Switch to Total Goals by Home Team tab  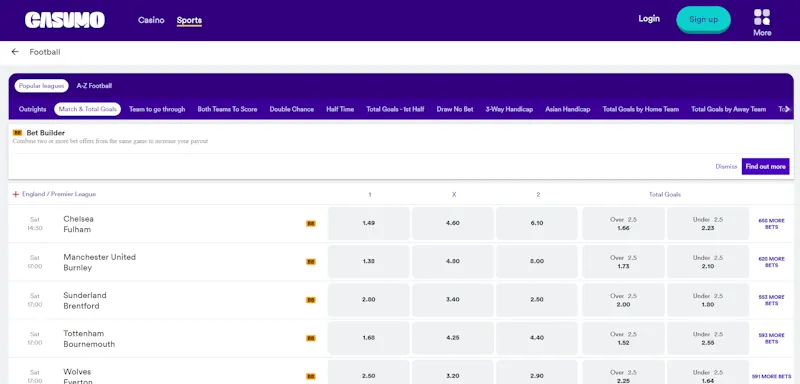641,109
